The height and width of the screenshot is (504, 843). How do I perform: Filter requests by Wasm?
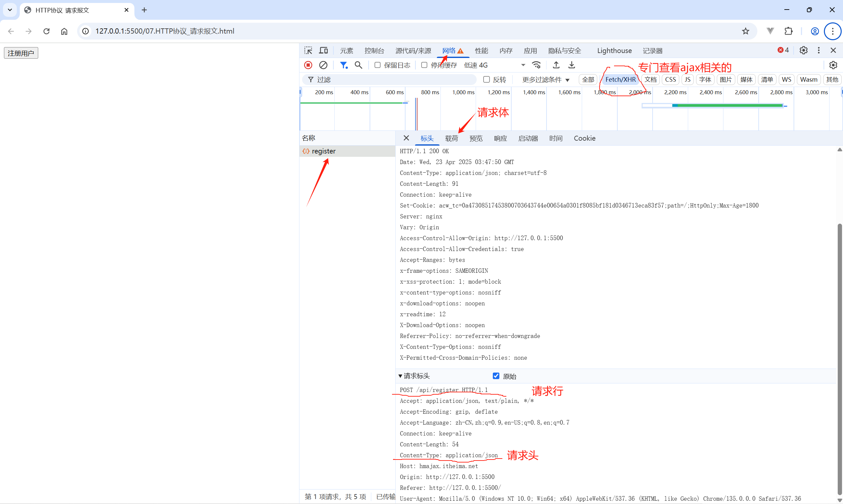pyautogui.click(x=809, y=79)
